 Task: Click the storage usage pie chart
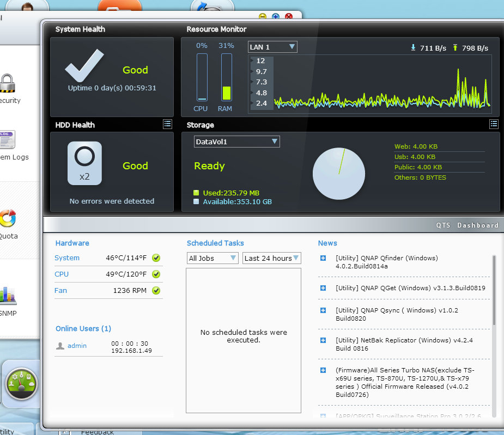339,174
